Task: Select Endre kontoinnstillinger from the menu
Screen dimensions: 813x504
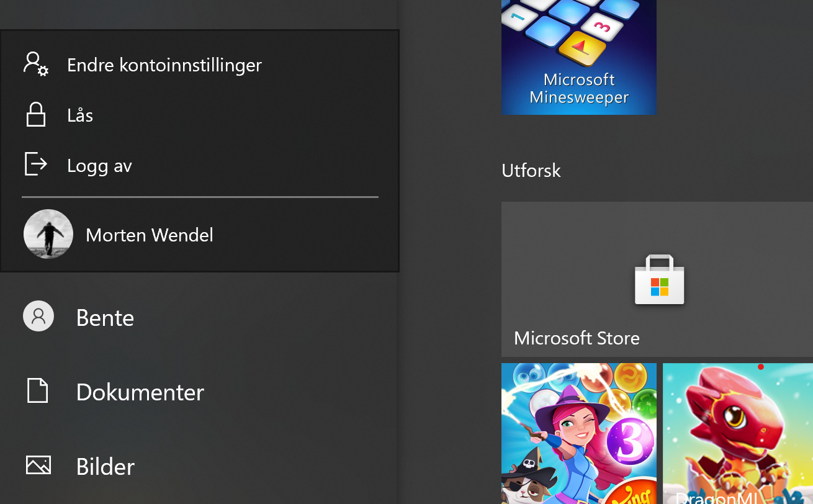Action: point(164,65)
